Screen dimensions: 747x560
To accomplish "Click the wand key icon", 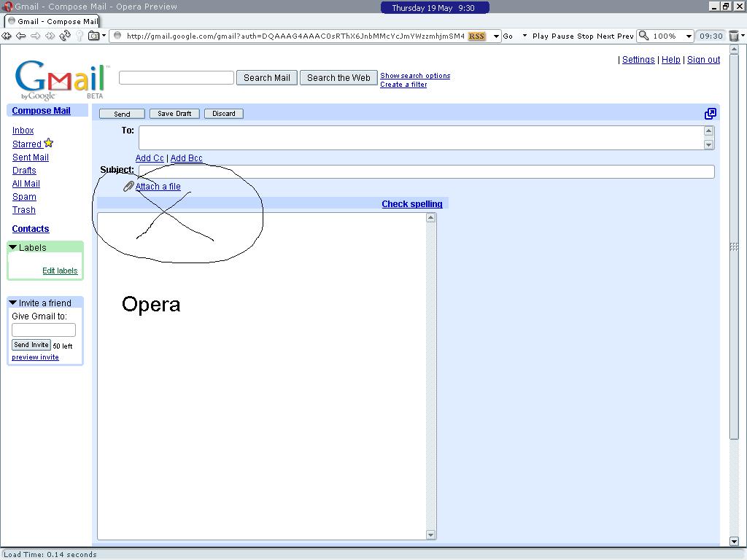I will [x=80, y=36].
